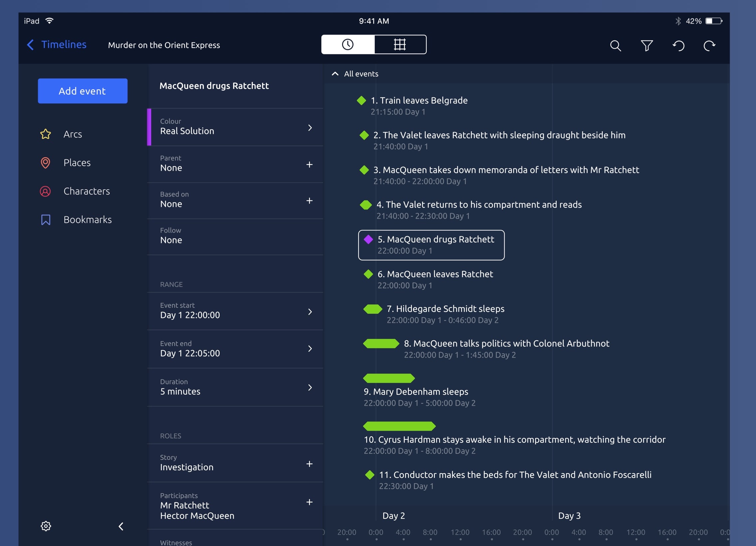Image resolution: width=756 pixels, height=546 pixels.
Task: Open Participant Hector MacQueen
Action: [x=197, y=516]
